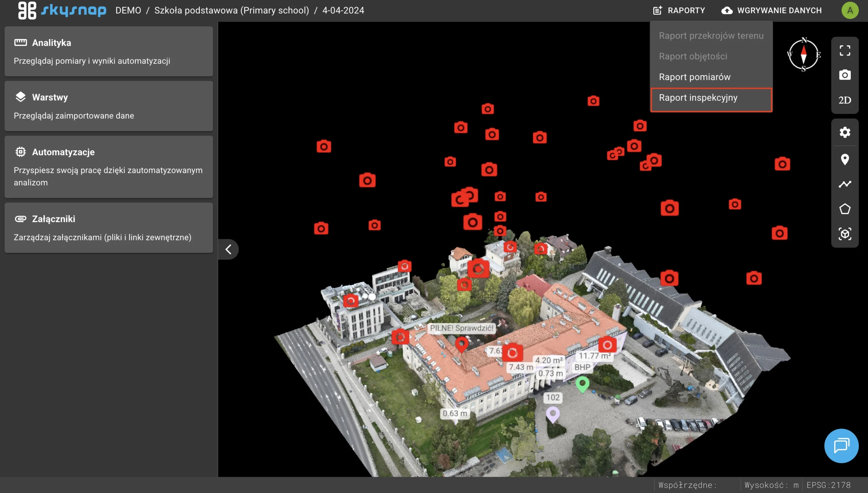Click the fullscreen view icon
The image size is (868, 493).
845,51
